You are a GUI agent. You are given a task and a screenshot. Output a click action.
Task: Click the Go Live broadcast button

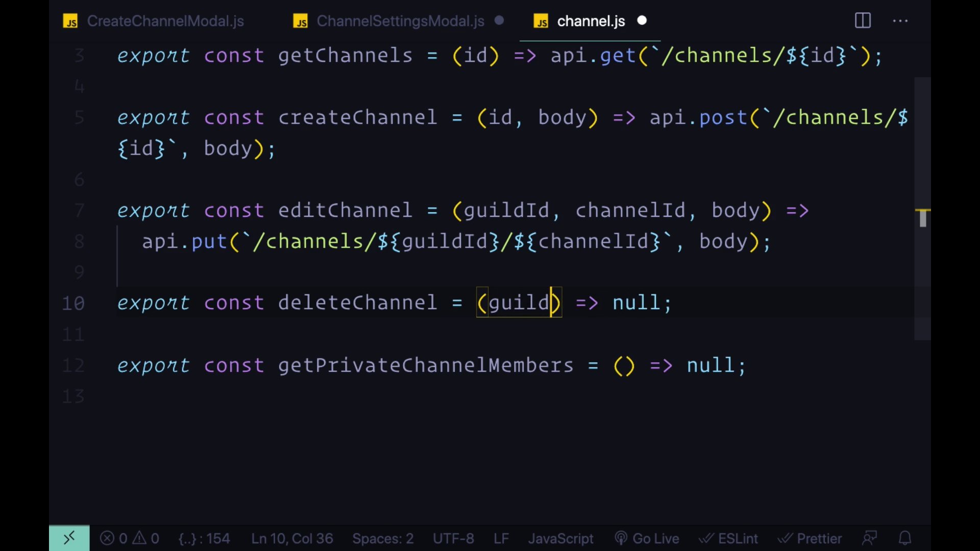click(x=647, y=538)
